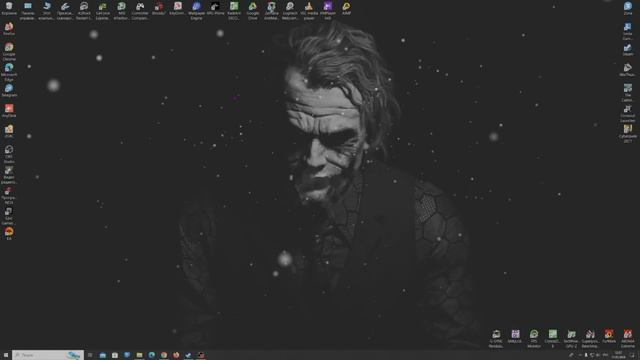Open the ASRock Restart desktop shortcut
This screenshot has height=360, width=640.
coord(84,10)
